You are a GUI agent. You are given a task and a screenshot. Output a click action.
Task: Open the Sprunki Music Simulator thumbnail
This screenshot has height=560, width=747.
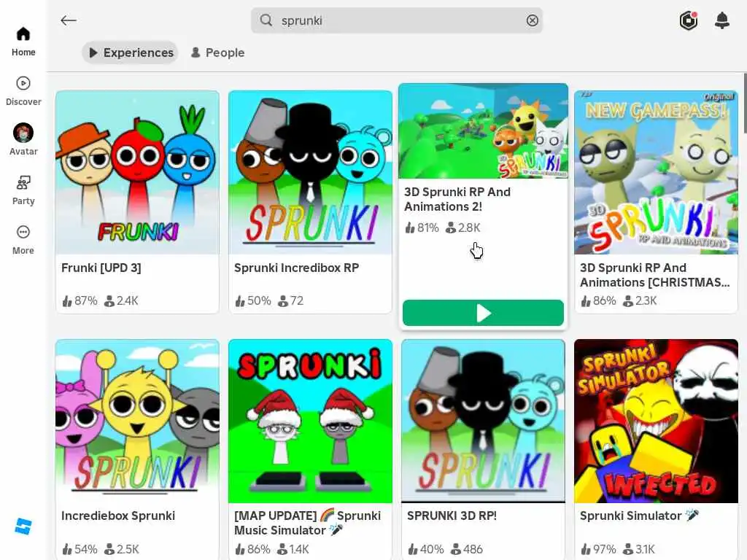pyautogui.click(x=311, y=421)
